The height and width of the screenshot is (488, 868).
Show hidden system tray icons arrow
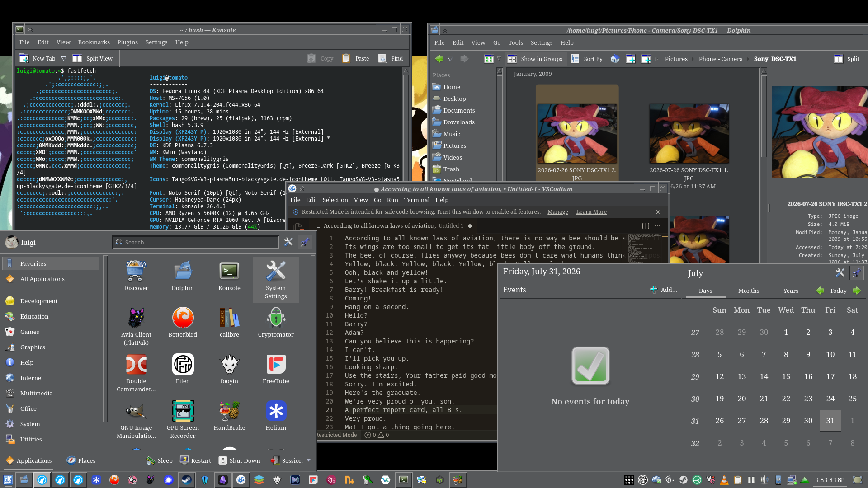point(805,480)
